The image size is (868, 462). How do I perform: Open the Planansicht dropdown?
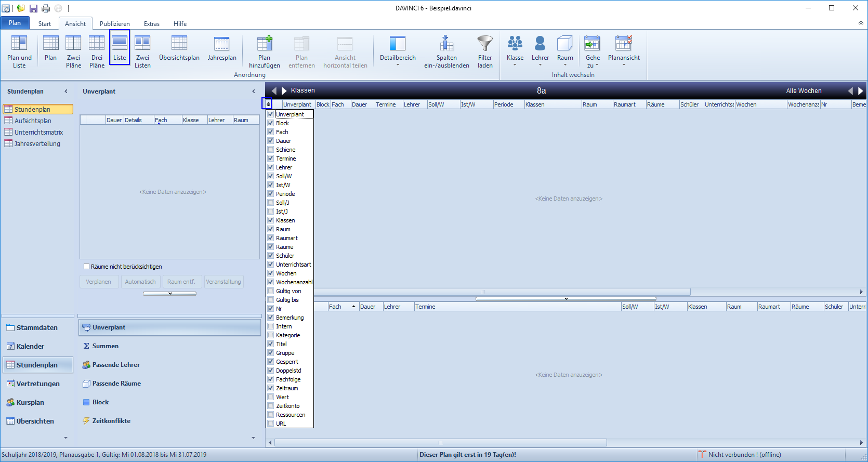[624, 51]
